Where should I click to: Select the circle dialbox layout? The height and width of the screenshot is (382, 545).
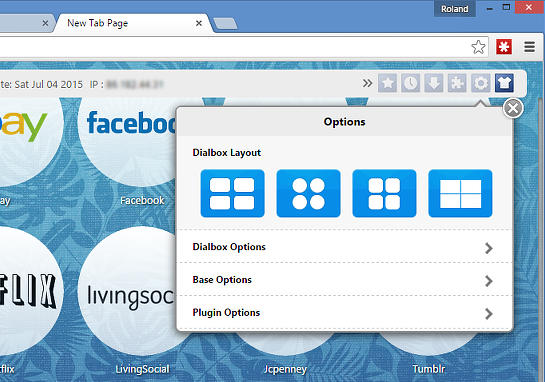(308, 193)
